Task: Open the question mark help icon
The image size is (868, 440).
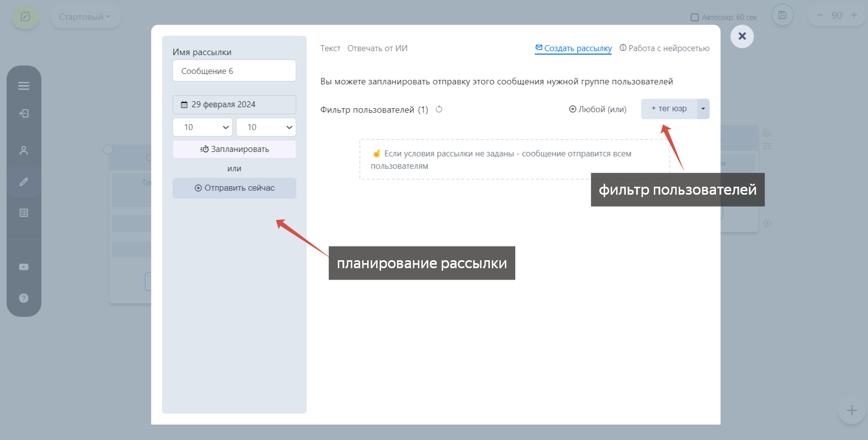Action: (23, 298)
